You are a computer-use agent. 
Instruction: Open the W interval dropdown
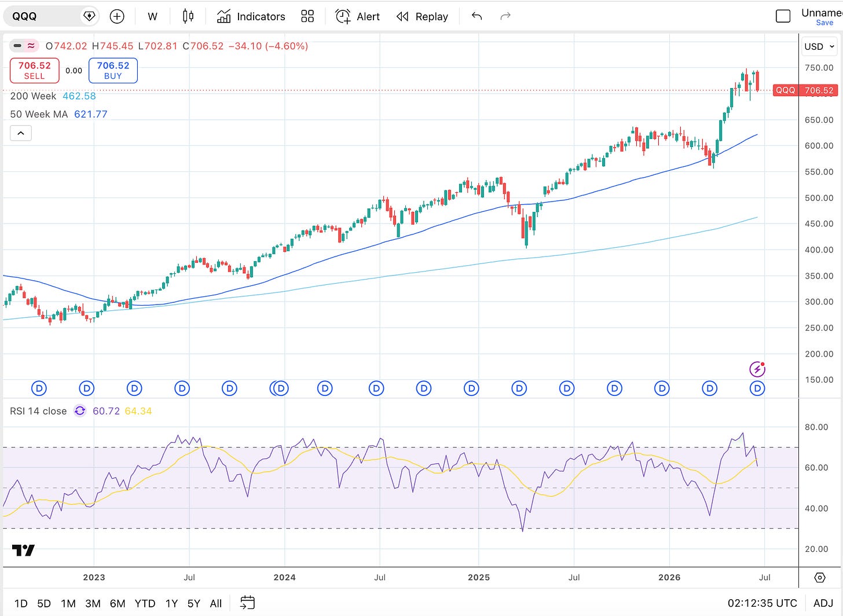[x=152, y=16]
